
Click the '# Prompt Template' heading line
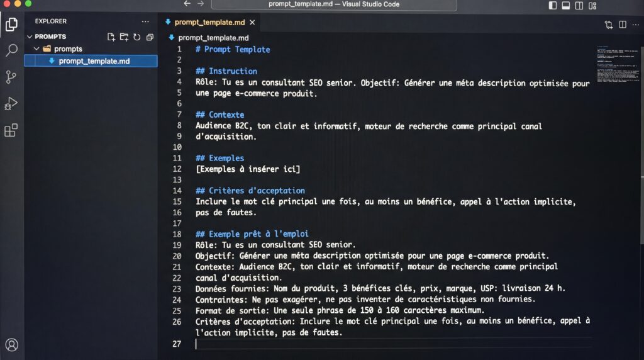pos(233,49)
